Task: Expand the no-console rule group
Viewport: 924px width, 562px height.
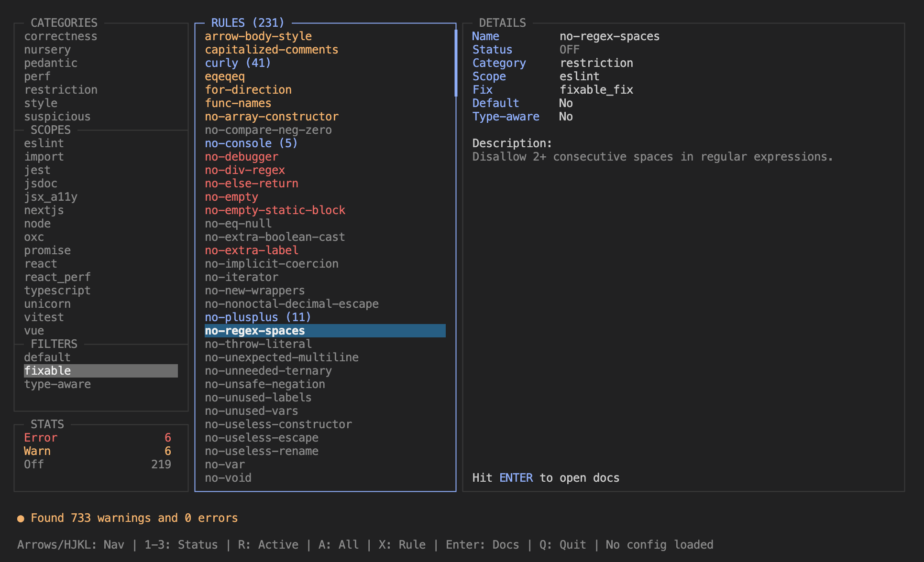Action: 251,143
